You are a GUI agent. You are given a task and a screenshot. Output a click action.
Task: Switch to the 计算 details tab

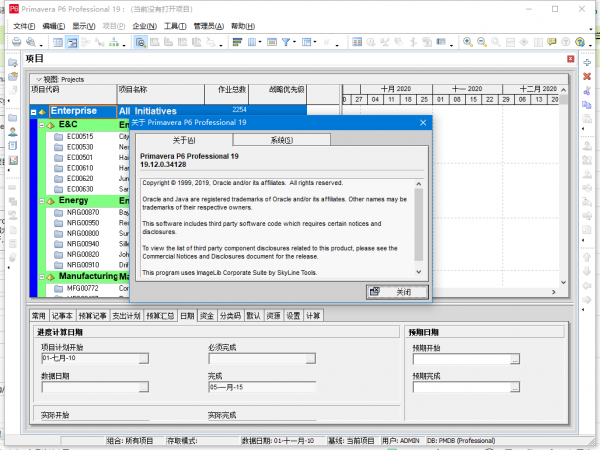coord(313,316)
